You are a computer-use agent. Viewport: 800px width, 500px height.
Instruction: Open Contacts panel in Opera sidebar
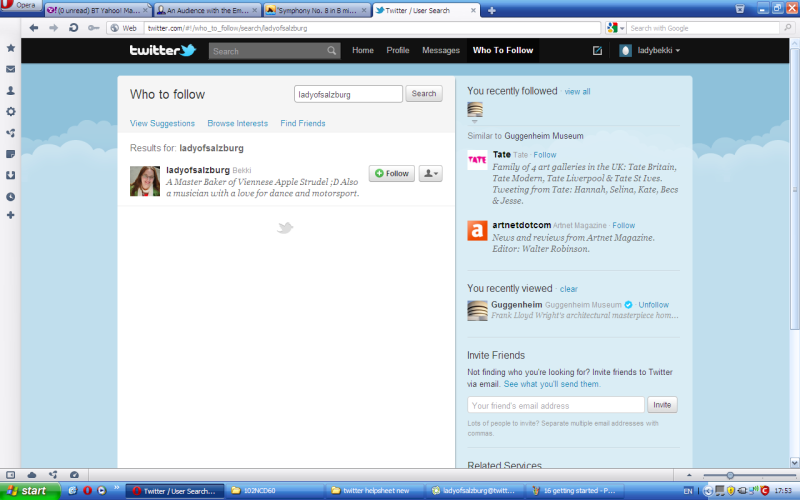10,90
